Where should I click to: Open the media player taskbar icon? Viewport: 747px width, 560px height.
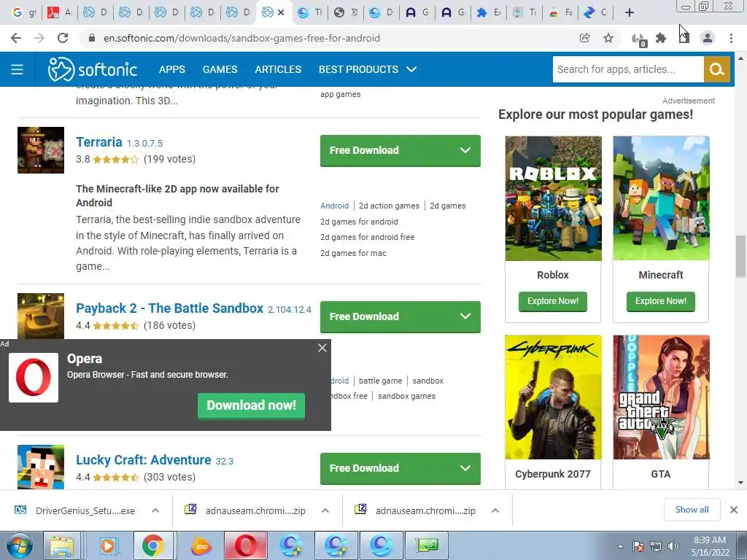pos(108,545)
